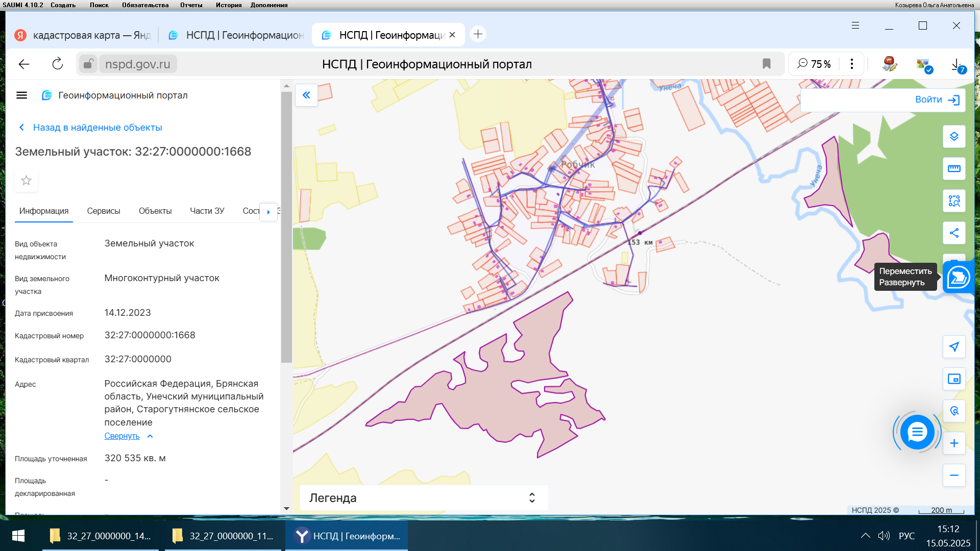
Task: Open the hamburger menu of the portal
Action: 21,95
